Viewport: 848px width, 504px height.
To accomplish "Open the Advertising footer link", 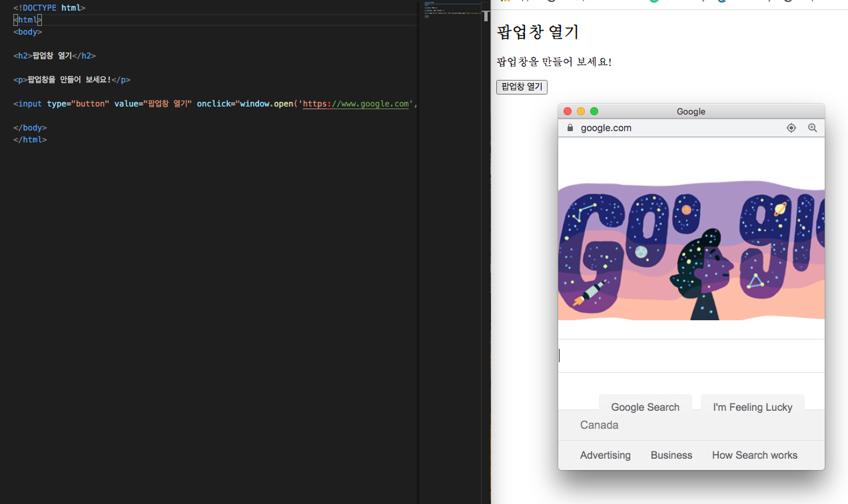I will coord(606,455).
